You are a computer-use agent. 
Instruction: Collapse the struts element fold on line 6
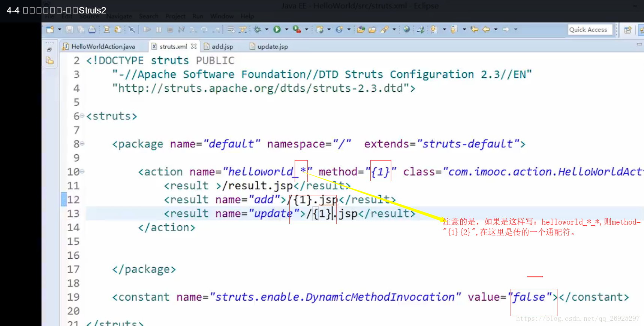tap(82, 116)
